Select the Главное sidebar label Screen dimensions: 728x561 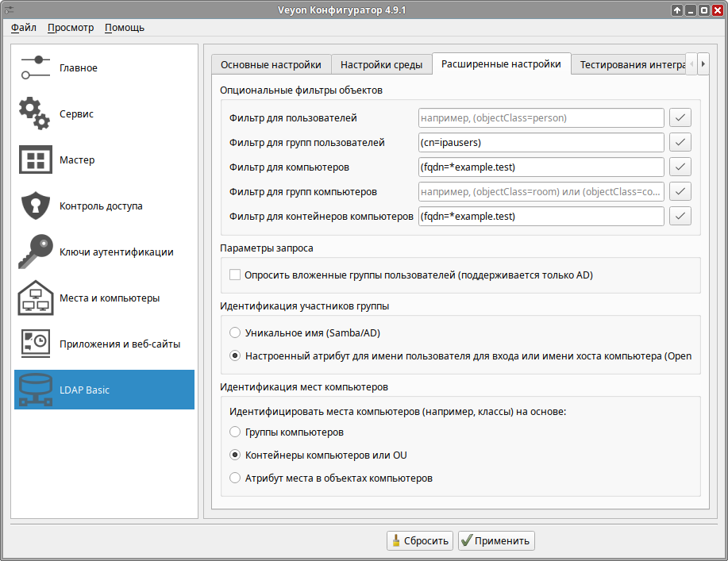coord(79,67)
